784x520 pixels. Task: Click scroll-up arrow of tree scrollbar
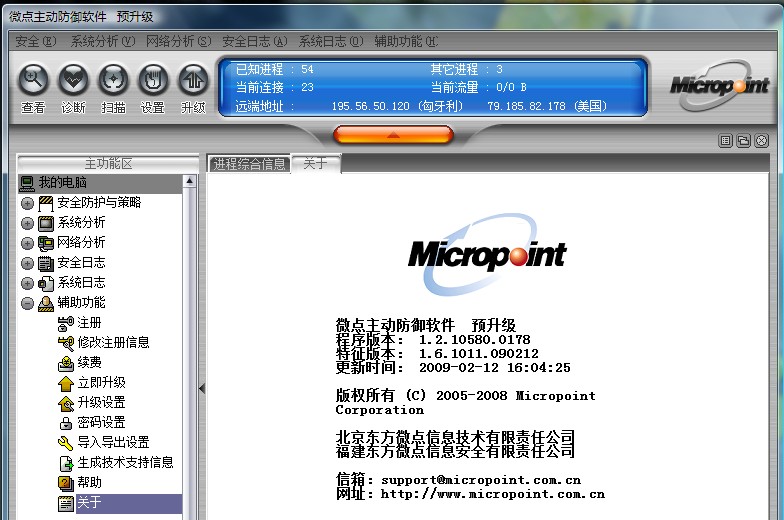(x=190, y=181)
